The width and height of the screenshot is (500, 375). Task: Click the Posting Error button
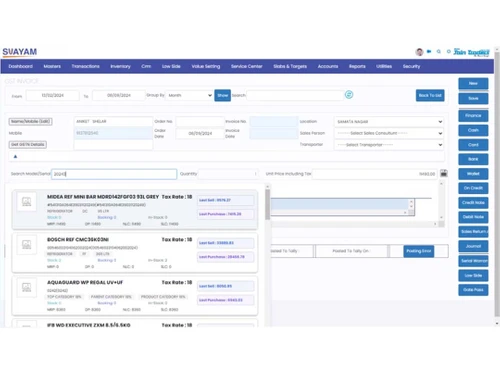click(419, 251)
